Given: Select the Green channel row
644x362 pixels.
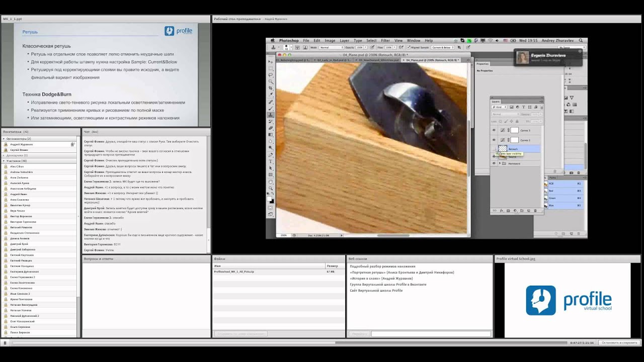Looking at the screenshot, I should [565, 198].
